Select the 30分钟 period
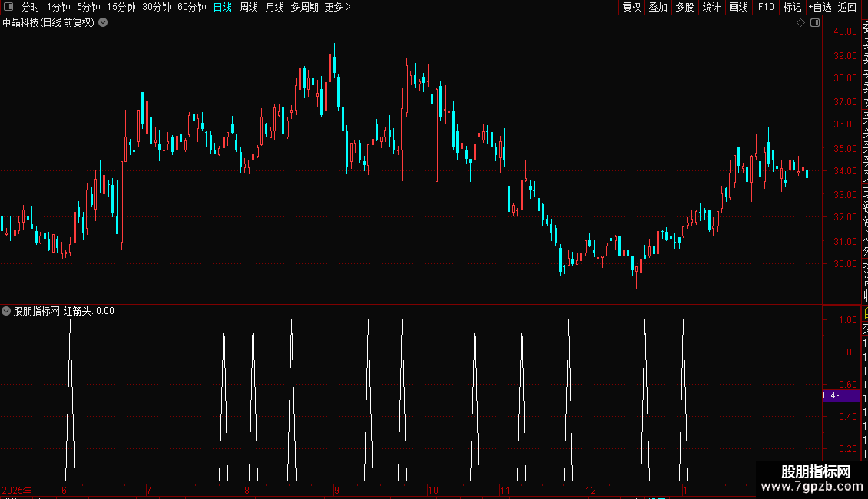This screenshot has width=868, height=499. (x=157, y=7)
